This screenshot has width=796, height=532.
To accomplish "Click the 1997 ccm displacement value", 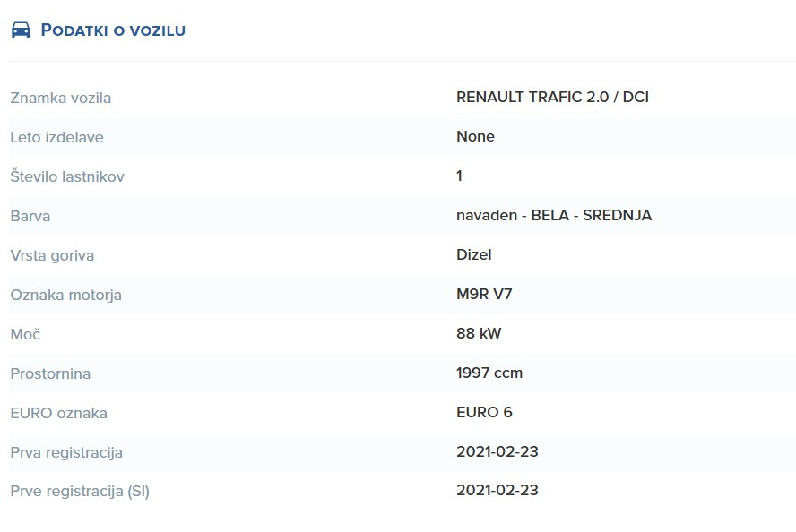I will click(489, 373).
